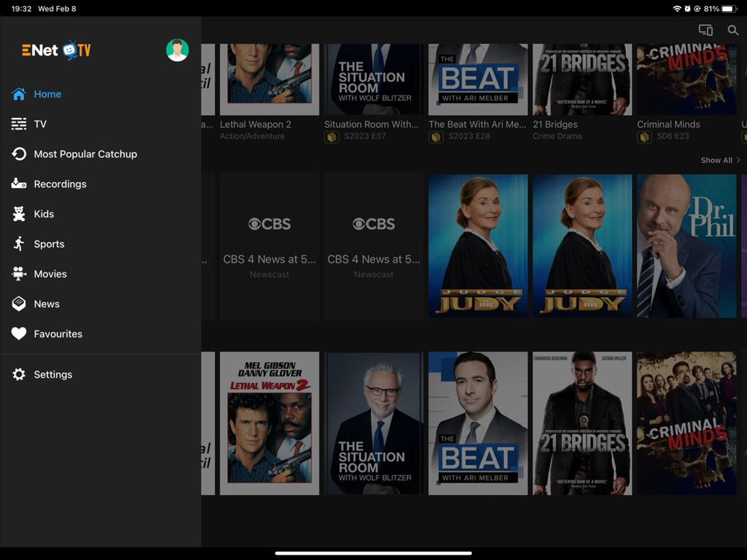The width and height of the screenshot is (747, 560).
Task: Open the Kids section
Action: click(x=101, y=214)
